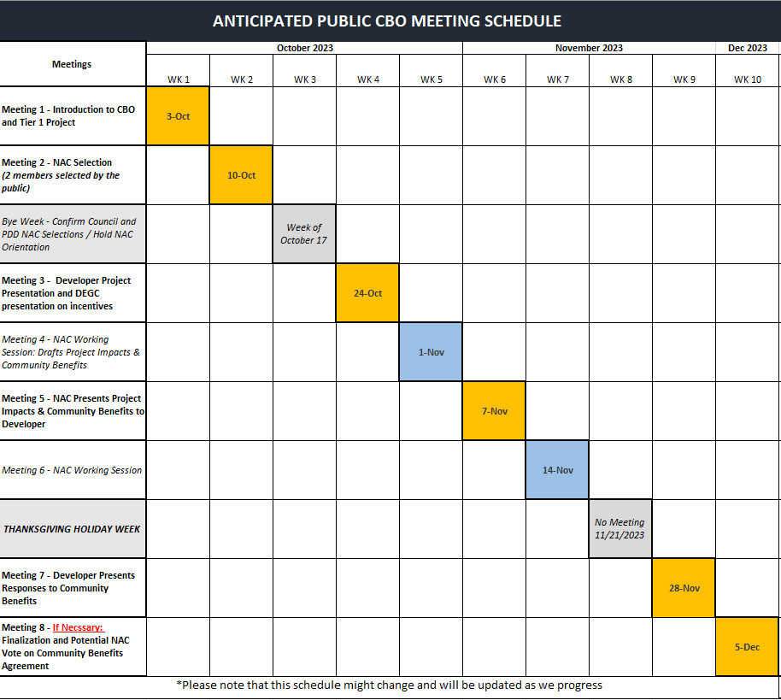
Task: Select the Meetings column header
Action: (72, 64)
